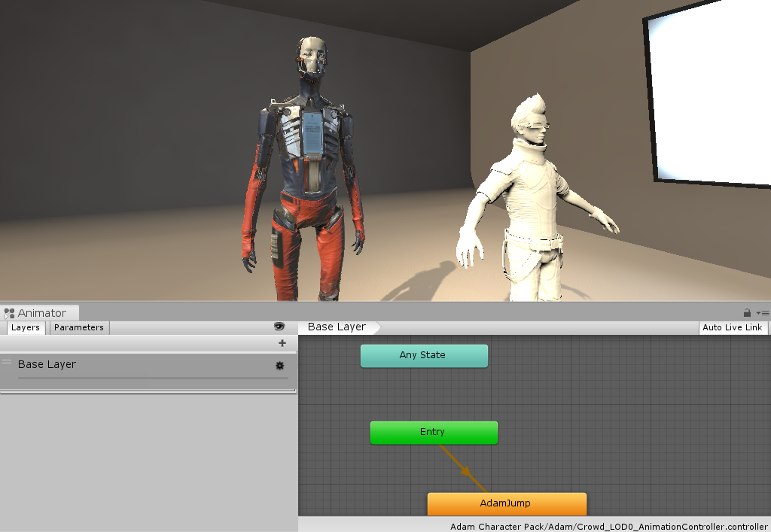
Task: Click the Base Layer breadcrumb
Action: click(x=337, y=327)
